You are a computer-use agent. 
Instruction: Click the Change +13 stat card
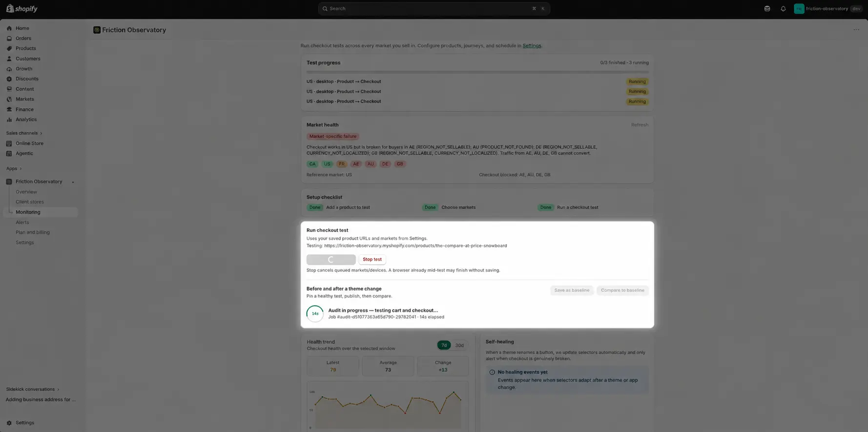tap(443, 367)
